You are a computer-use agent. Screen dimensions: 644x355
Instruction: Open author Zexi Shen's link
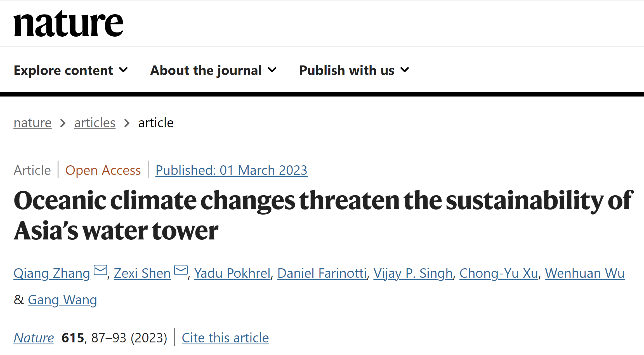(142, 273)
